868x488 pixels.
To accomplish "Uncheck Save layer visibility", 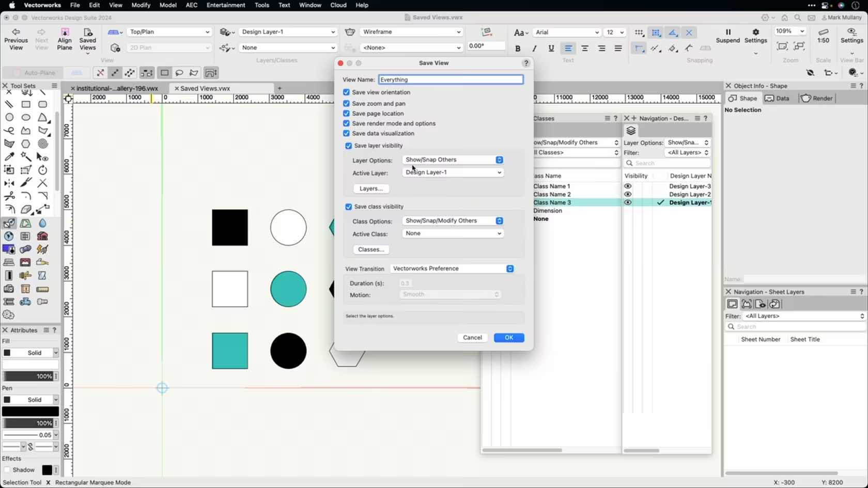I will pos(348,146).
